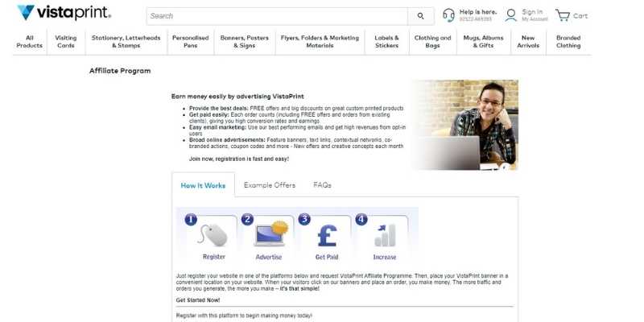
Task: Click 'Register with this platform' line
Action: point(244,316)
